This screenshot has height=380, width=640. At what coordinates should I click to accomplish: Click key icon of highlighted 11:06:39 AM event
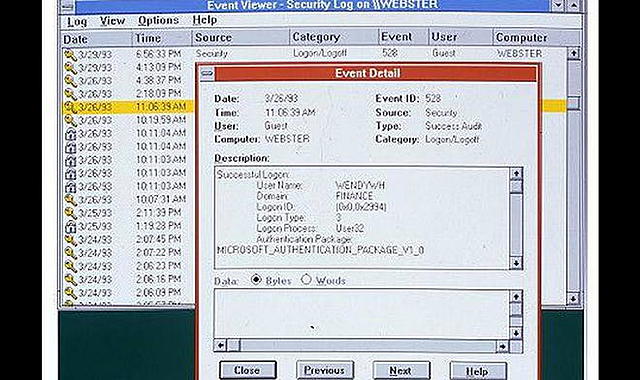click(x=70, y=107)
